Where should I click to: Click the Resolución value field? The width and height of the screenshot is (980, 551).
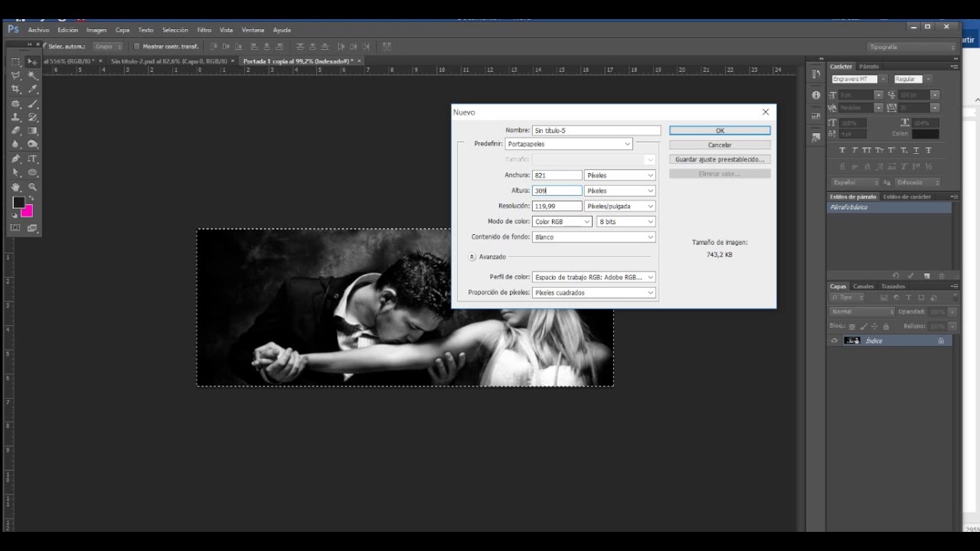(x=557, y=206)
